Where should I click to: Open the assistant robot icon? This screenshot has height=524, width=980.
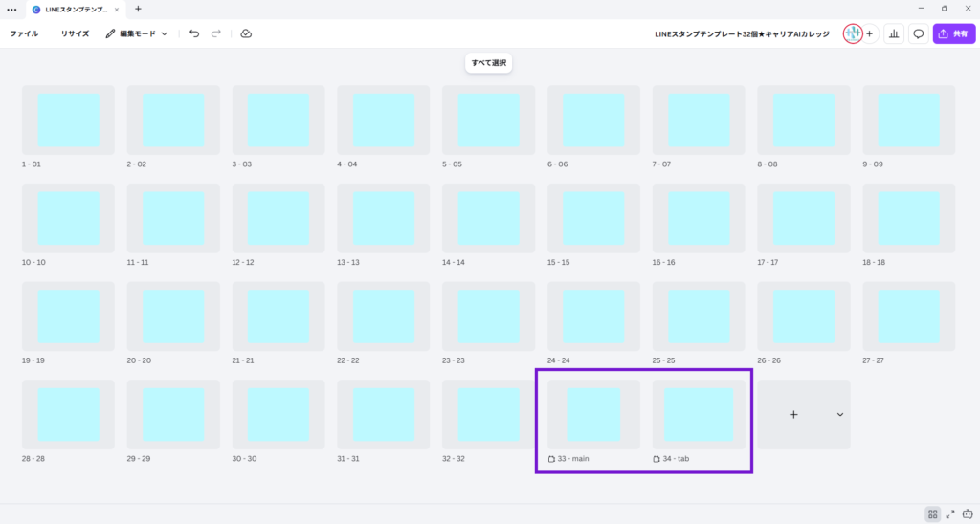point(968,514)
